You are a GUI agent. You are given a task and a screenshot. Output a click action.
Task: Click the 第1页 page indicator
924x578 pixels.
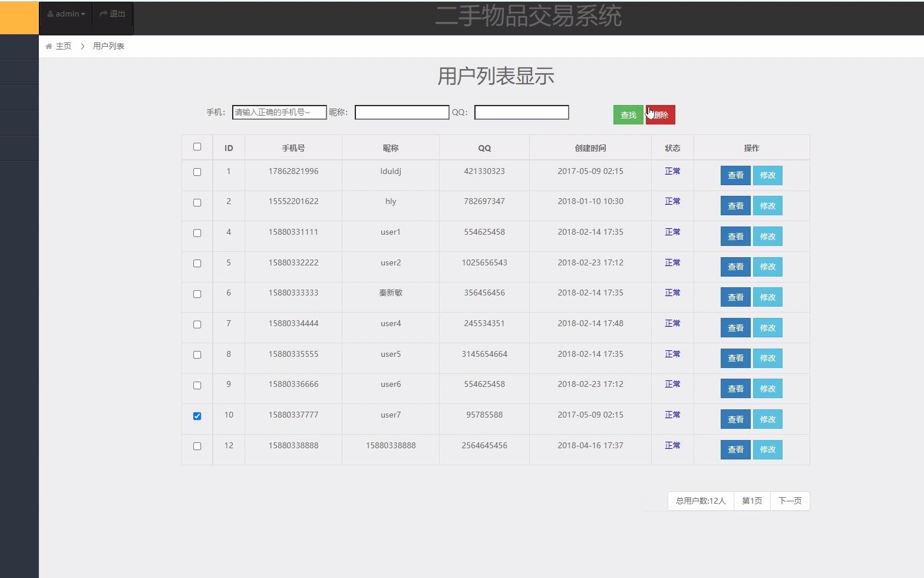click(752, 501)
